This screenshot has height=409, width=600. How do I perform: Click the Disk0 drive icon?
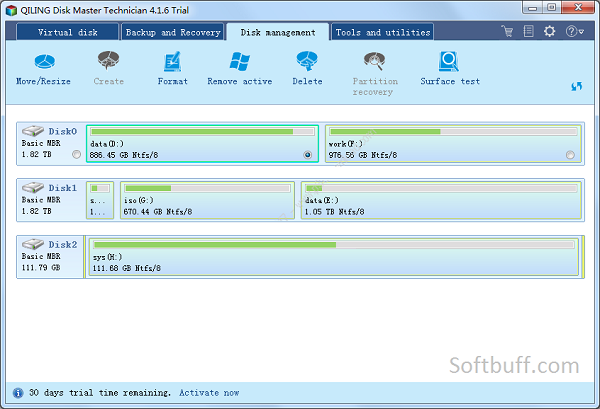[33, 131]
